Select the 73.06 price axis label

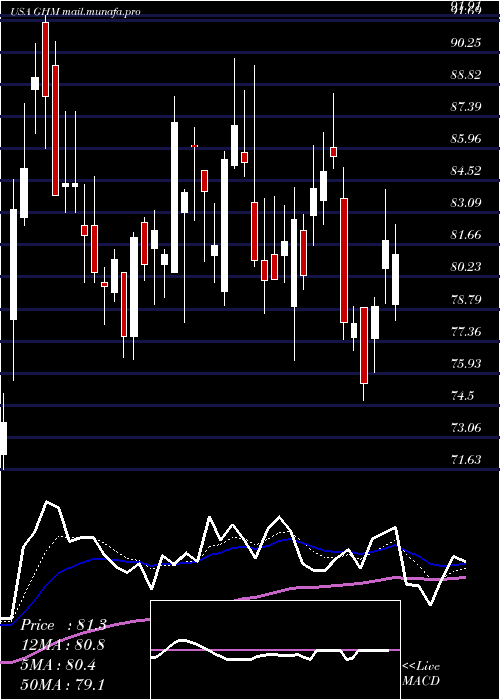[x=466, y=428]
